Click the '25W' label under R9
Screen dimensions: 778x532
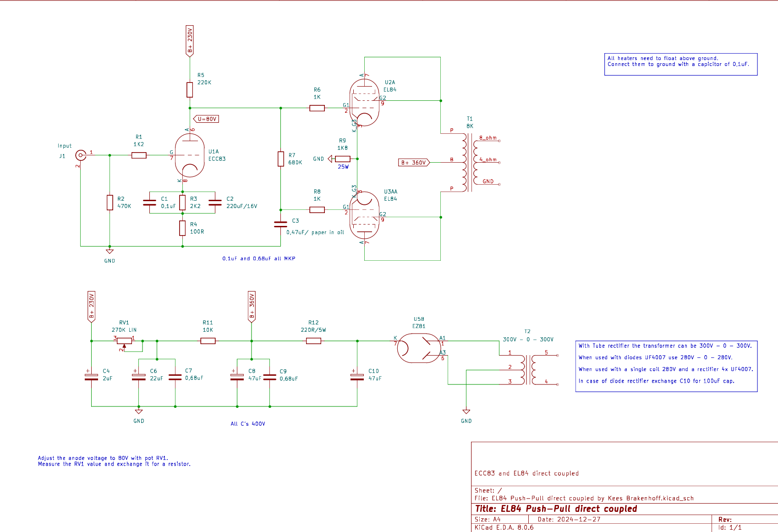click(343, 167)
